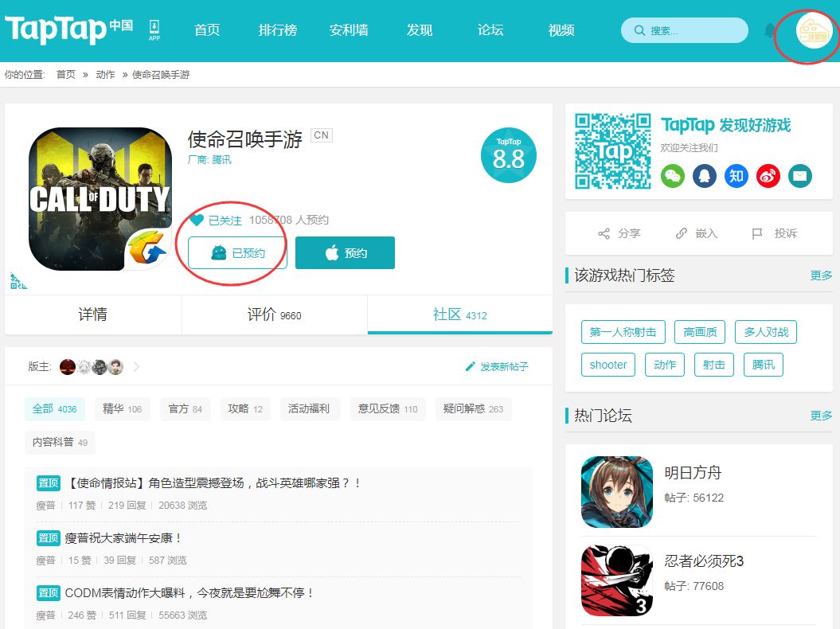Click the TapTap 8.8 rating badge
This screenshot has height=629, width=840.
coord(509,155)
